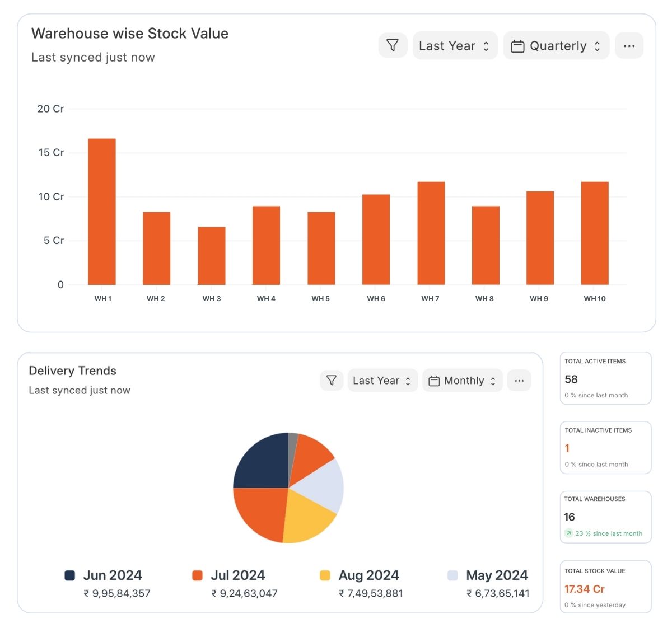672x628 pixels.
Task: Click the green growth arrow in Total Warehouses card
Action: click(568, 533)
